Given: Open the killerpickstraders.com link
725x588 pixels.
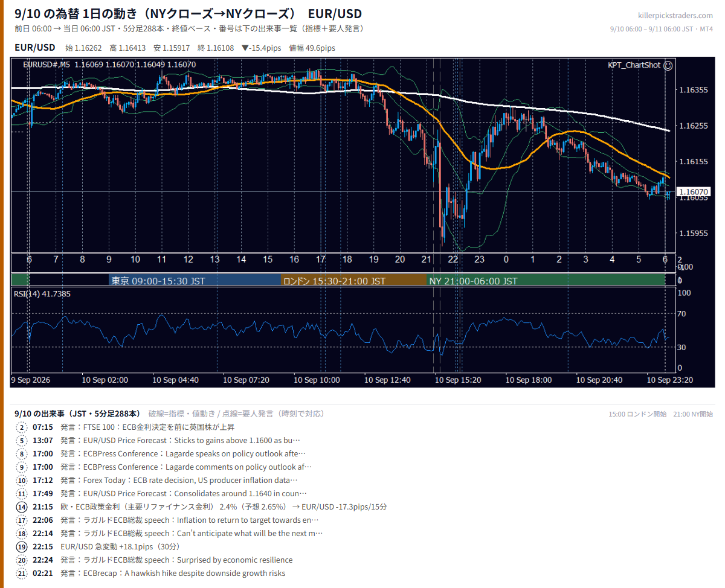Looking at the screenshot, I should pos(675,16).
